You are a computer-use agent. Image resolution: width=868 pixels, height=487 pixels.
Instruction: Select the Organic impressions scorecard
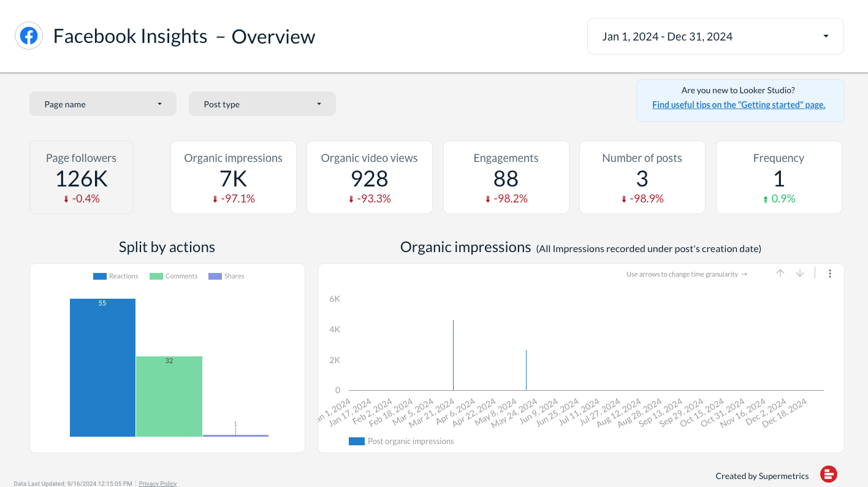[233, 178]
